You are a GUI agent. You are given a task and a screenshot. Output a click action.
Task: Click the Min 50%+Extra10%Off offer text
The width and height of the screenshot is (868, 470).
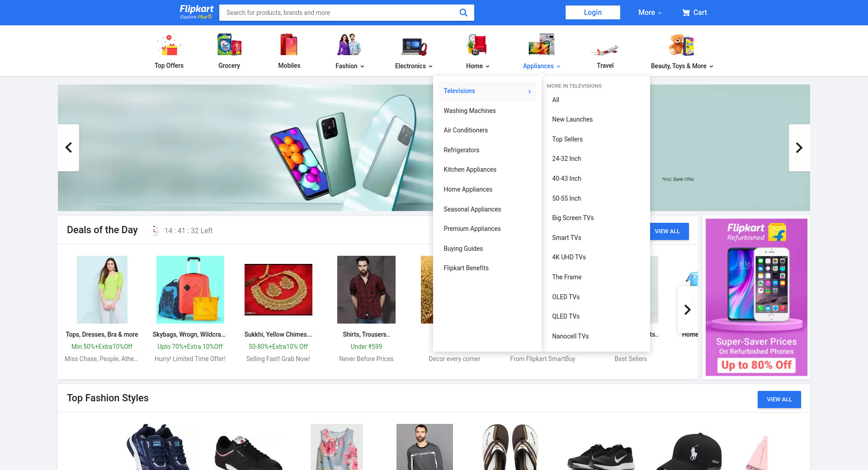point(102,347)
